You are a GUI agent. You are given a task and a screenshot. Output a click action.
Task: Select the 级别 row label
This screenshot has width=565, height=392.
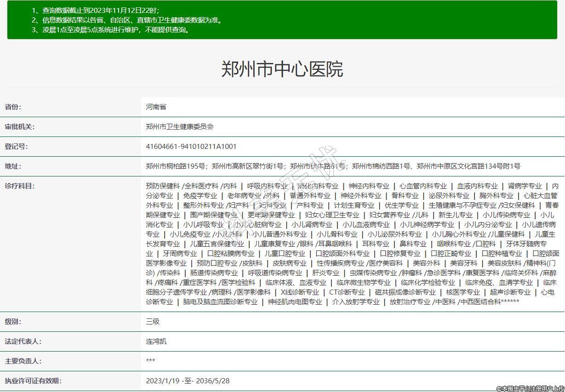[13, 322]
